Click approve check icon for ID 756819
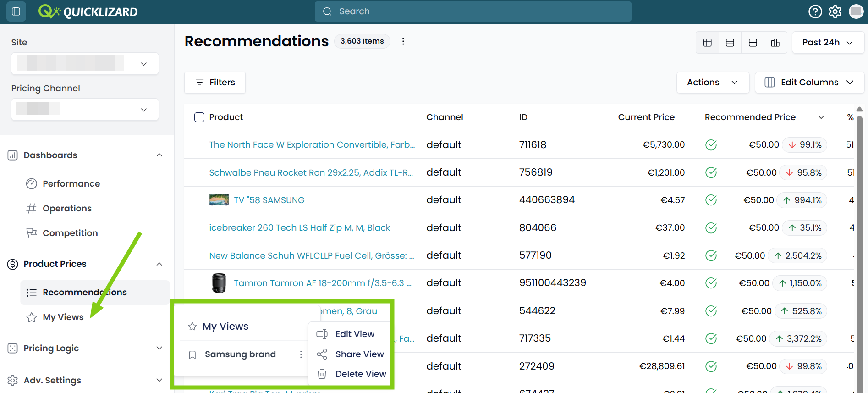 (x=711, y=172)
